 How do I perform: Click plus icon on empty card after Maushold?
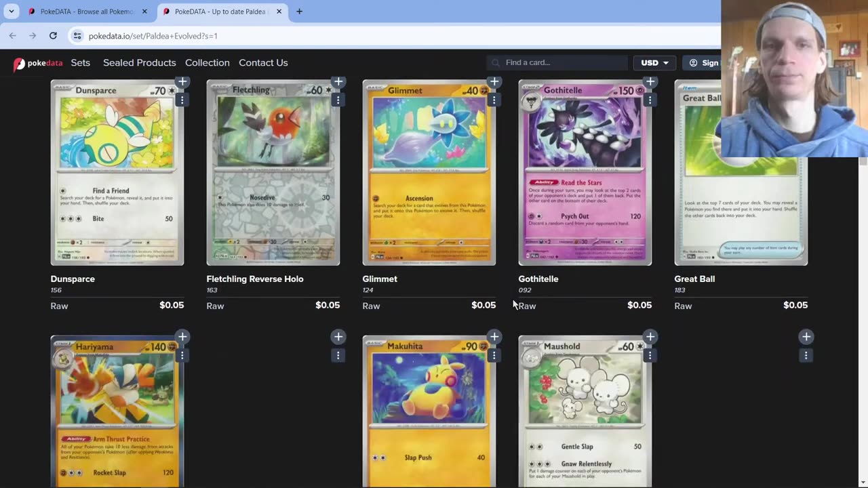tap(806, 337)
